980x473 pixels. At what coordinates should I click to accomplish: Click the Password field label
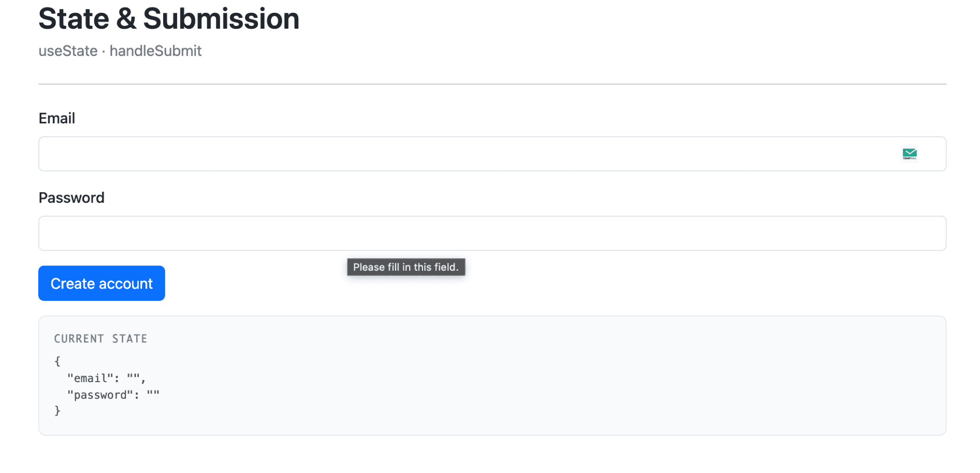click(71, 198)
